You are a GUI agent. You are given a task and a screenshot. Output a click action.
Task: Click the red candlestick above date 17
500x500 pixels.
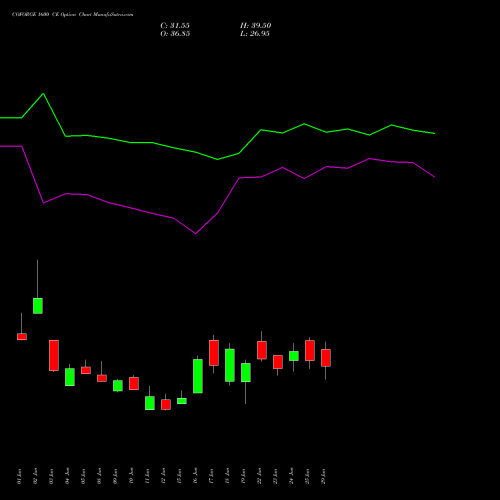[214, 353]
